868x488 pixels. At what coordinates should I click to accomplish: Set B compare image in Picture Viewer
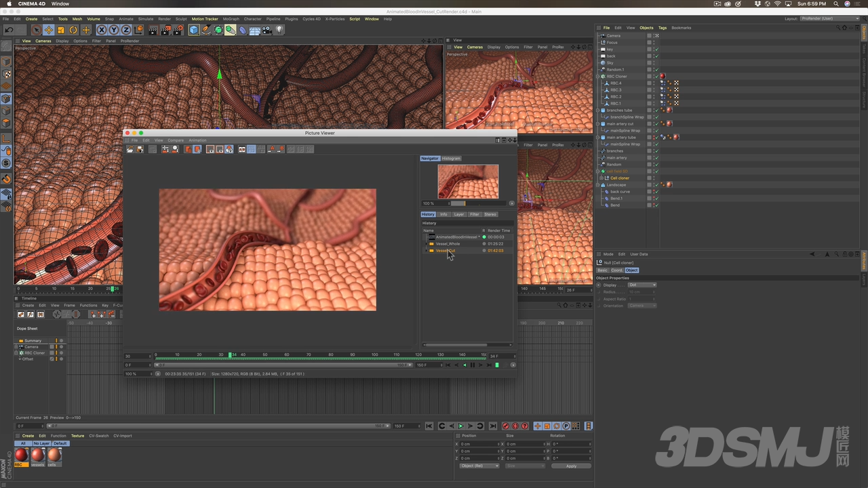pos(281,149)
